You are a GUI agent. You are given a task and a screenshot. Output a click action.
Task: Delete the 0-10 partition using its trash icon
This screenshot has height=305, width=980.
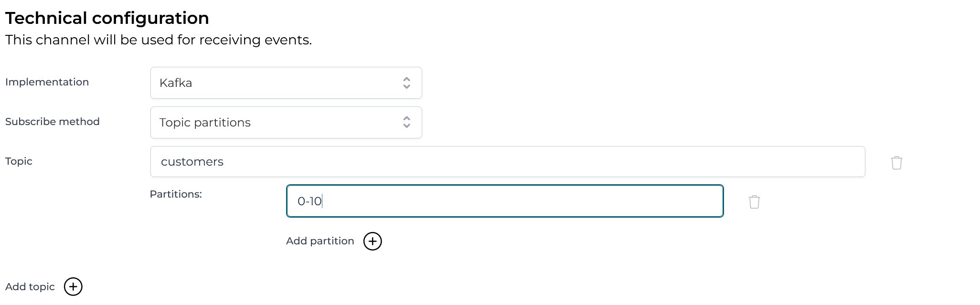(755, 201)
